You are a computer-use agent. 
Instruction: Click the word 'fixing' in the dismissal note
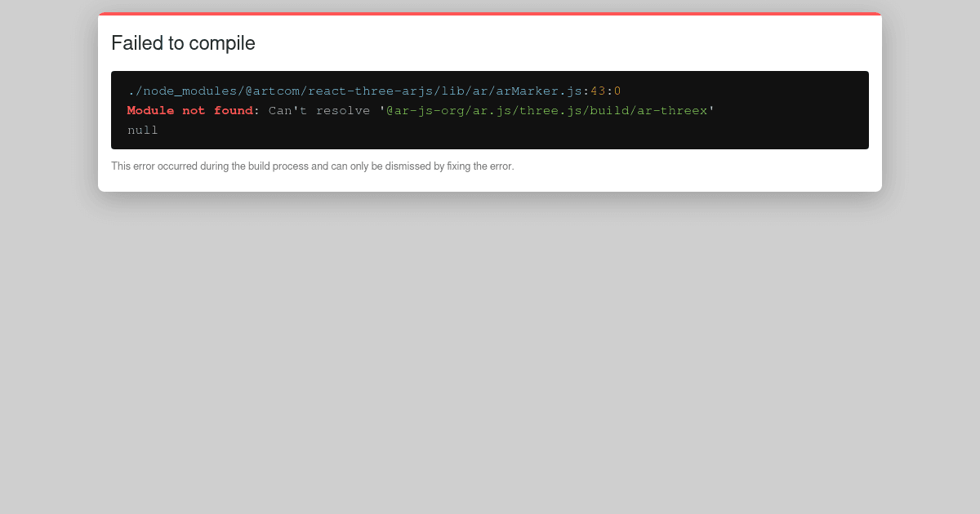coord(461,166)
